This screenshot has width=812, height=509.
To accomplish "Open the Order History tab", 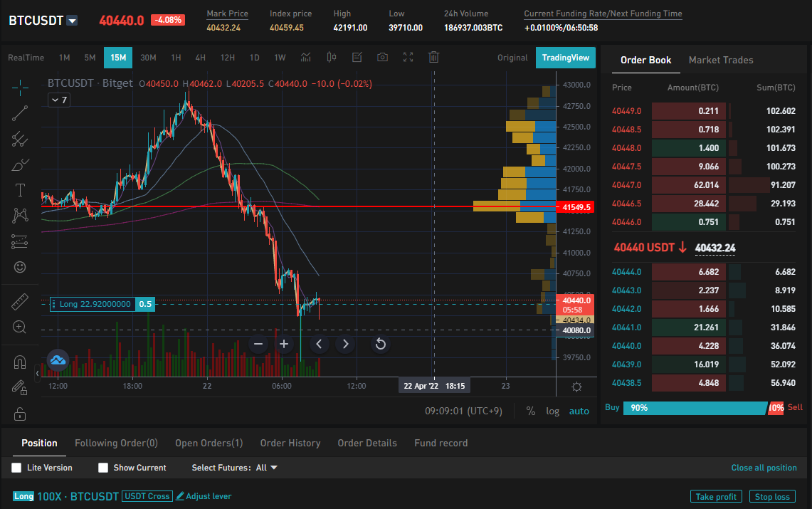I will click(290, 444).
